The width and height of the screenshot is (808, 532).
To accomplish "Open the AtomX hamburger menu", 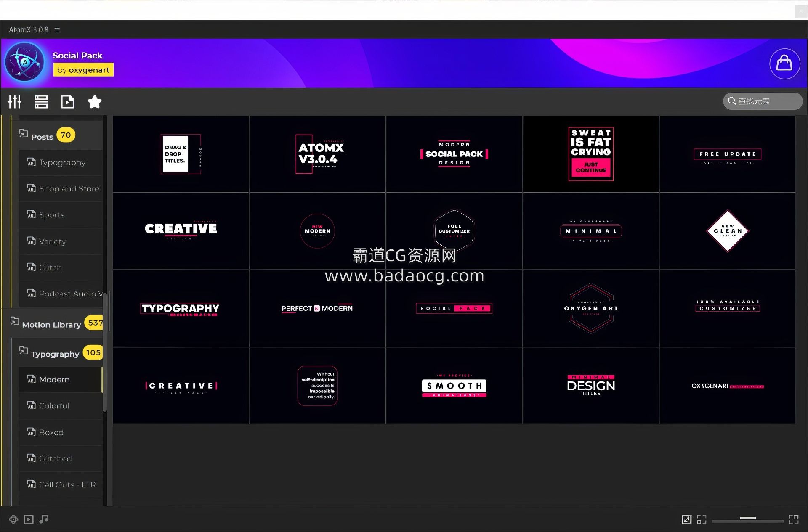I will coord(57,30).
